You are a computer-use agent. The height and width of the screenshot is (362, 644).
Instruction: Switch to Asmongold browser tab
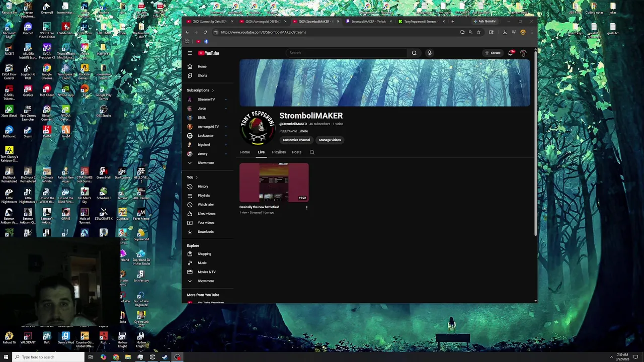(262, 22)
